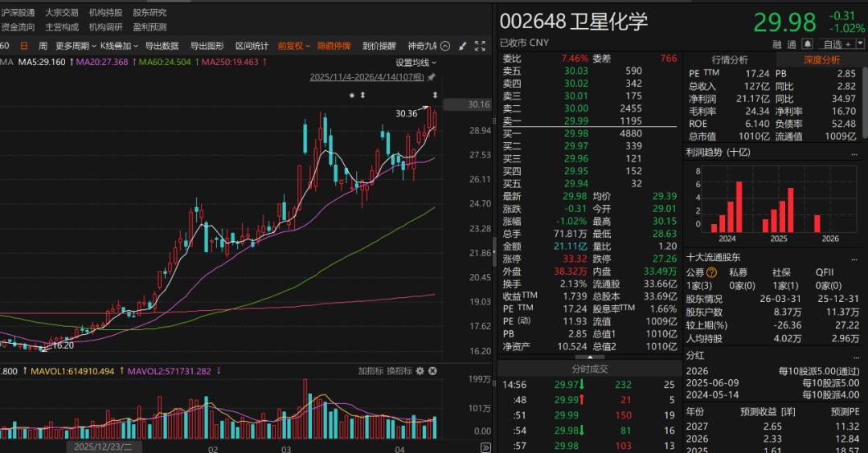
Task: Open 前复权 adjustment dropdown
Action: point(293,46)
